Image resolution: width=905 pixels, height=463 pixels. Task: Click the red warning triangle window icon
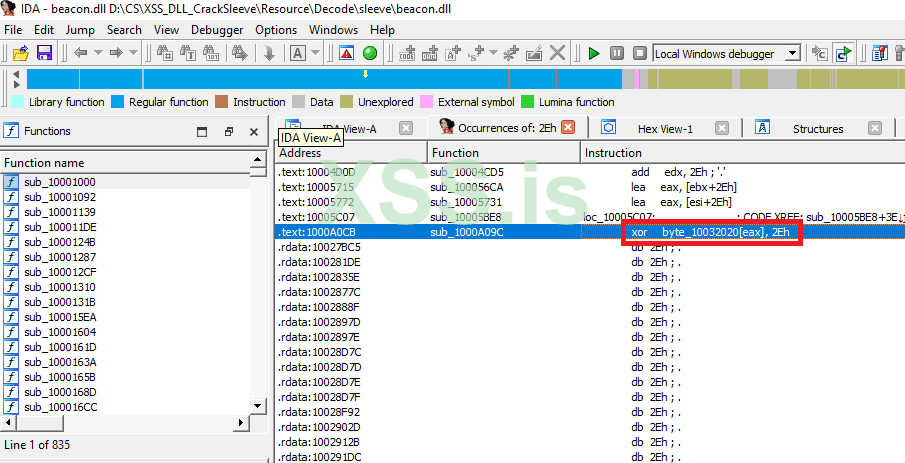[346, 54]
